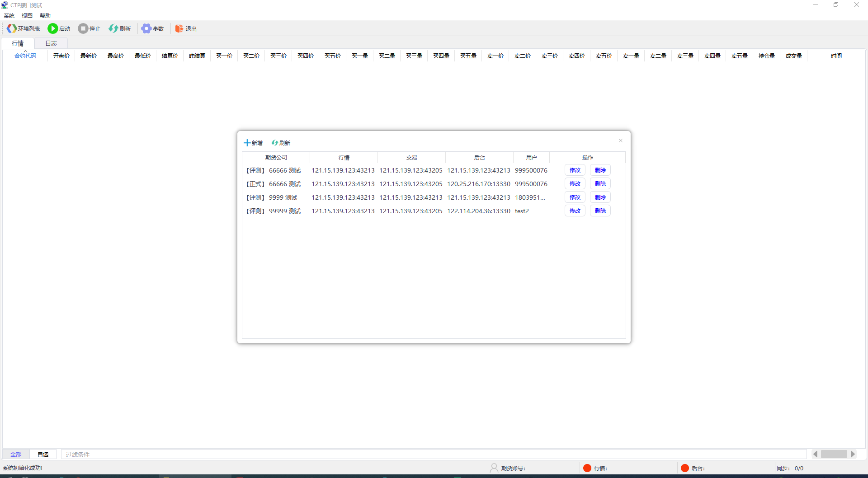Image resolution: width=868 pixels, height=478 pixels.
Task: Click the 系统初始化成功! status message
Action: click(23, 468)
